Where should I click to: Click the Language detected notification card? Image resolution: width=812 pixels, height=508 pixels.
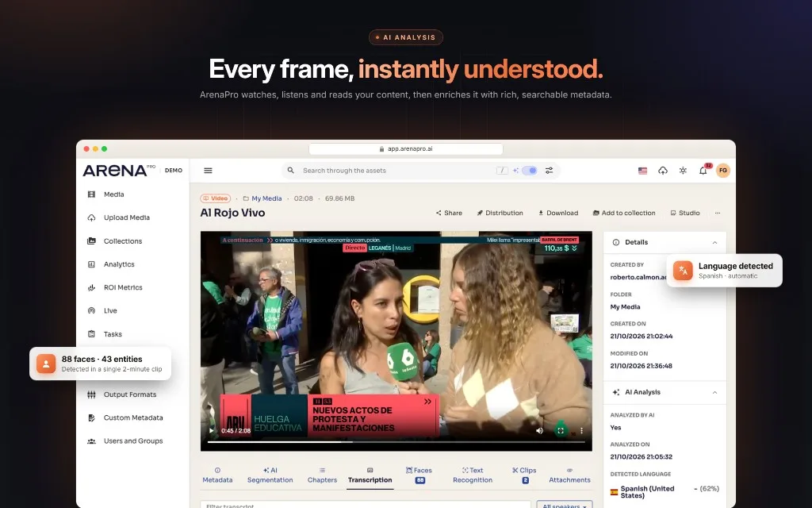[x=725, y=271]
